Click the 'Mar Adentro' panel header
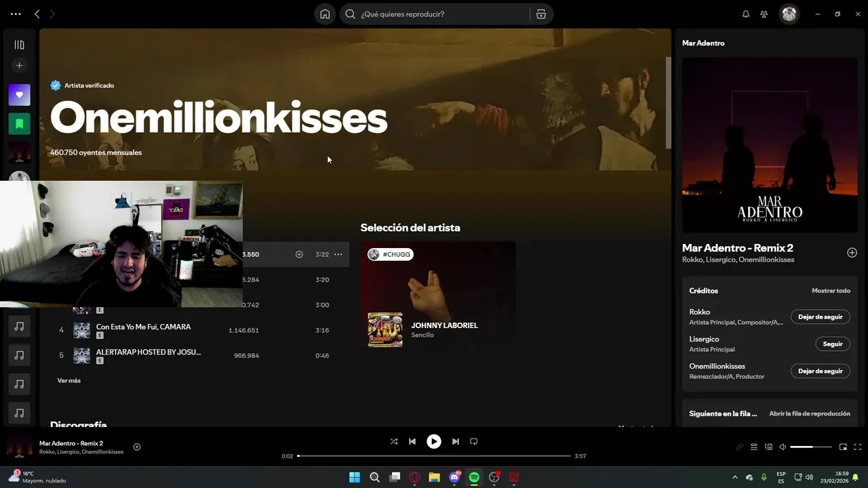This screenshot has height=488, width=868. point(703,43)
